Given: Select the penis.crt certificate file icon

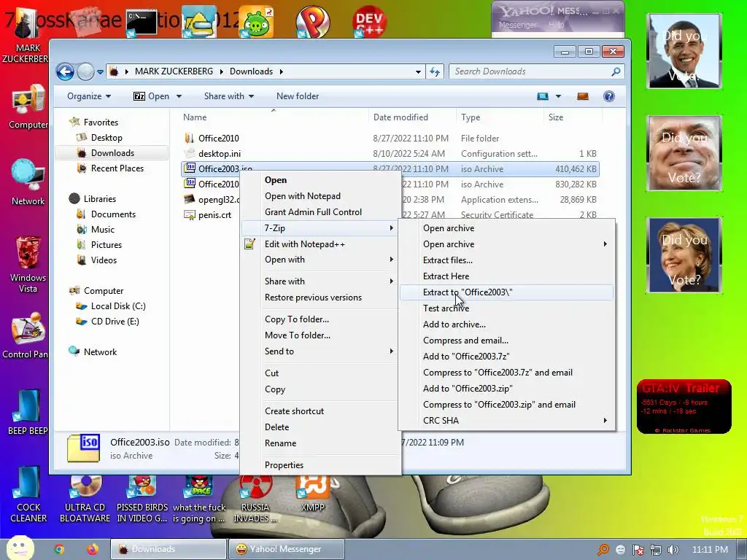Looking at the screenshot, I should [x=190, y=215].
